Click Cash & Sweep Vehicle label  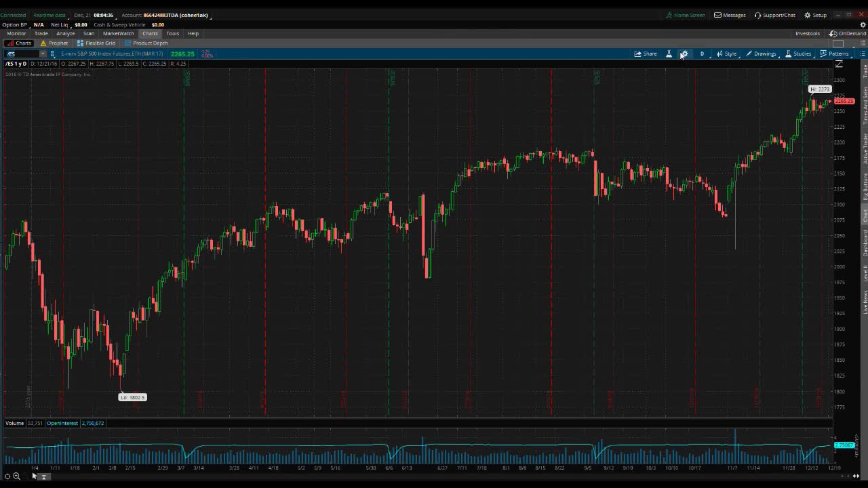click(x=119, y=24)
